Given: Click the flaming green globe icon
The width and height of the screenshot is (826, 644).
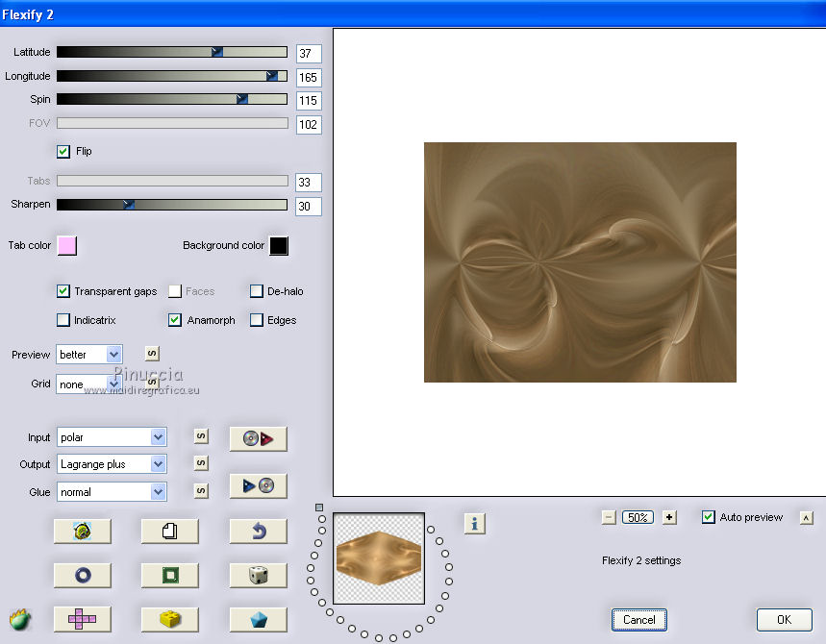Looking at the screenshot, I should (x=20, y=619).
